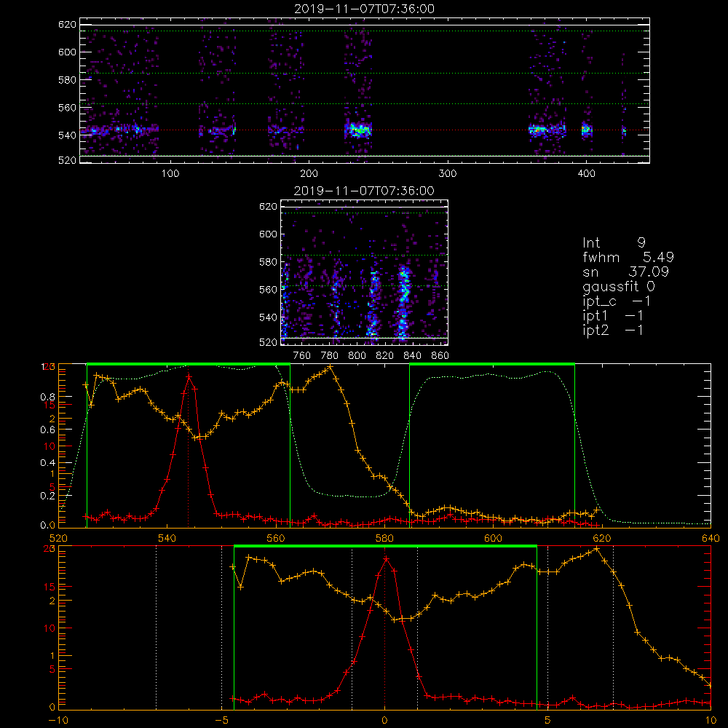Screen dimensions: 728x728
Task: Click the 'ipt_c -1' line
Action: pyautogui.click(x=617, y=301)
